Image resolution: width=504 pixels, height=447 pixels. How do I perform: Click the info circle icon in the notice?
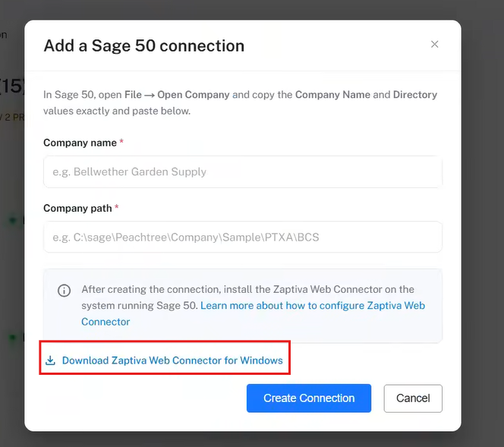click(64, 290)
